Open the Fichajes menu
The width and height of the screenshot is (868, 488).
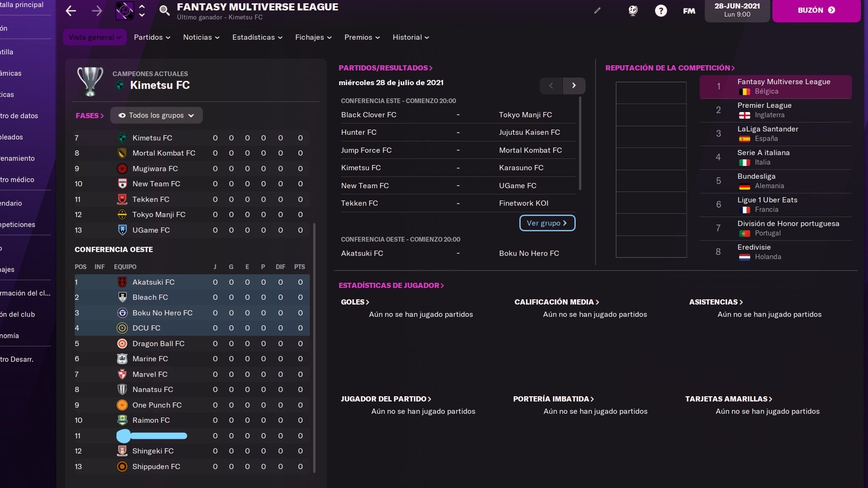click(313, 37)
